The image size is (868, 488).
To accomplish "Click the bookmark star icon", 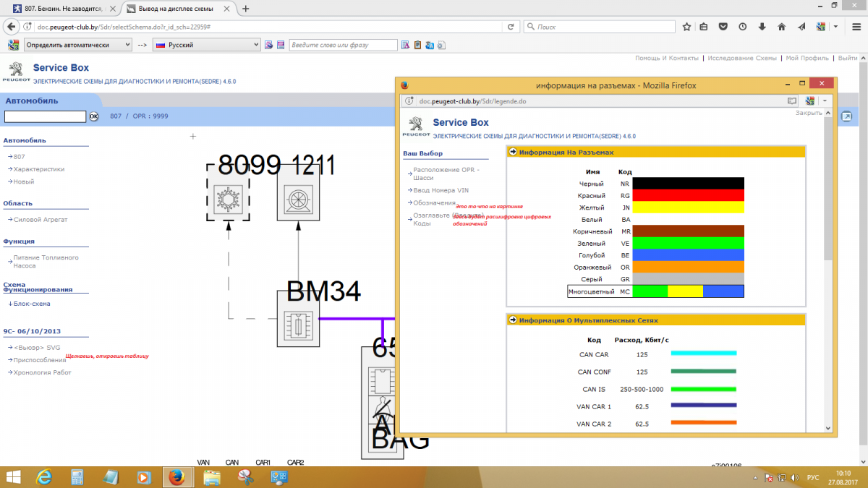I will pos(686,27).
